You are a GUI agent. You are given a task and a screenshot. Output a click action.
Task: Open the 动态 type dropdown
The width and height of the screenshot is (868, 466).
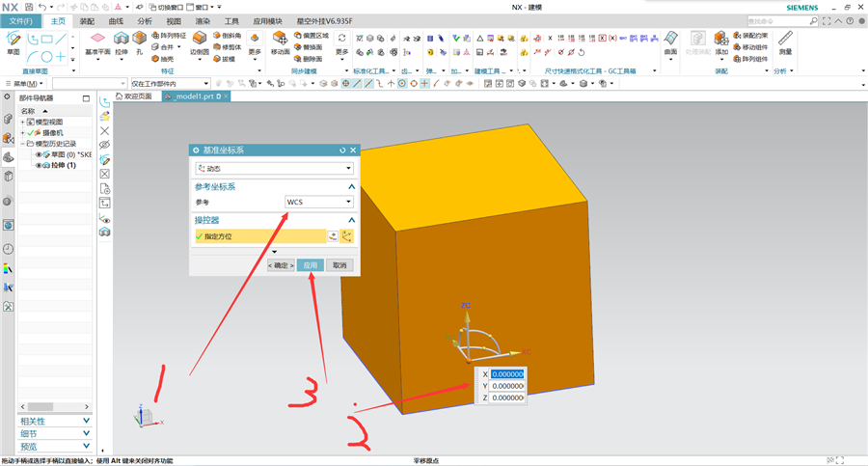(x=274, y=168)
